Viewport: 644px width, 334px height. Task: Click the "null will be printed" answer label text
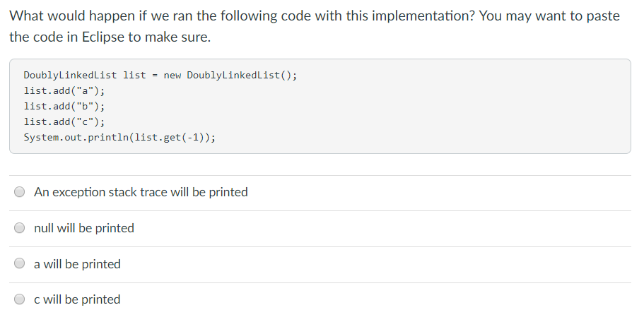click(x=83, y=228)
